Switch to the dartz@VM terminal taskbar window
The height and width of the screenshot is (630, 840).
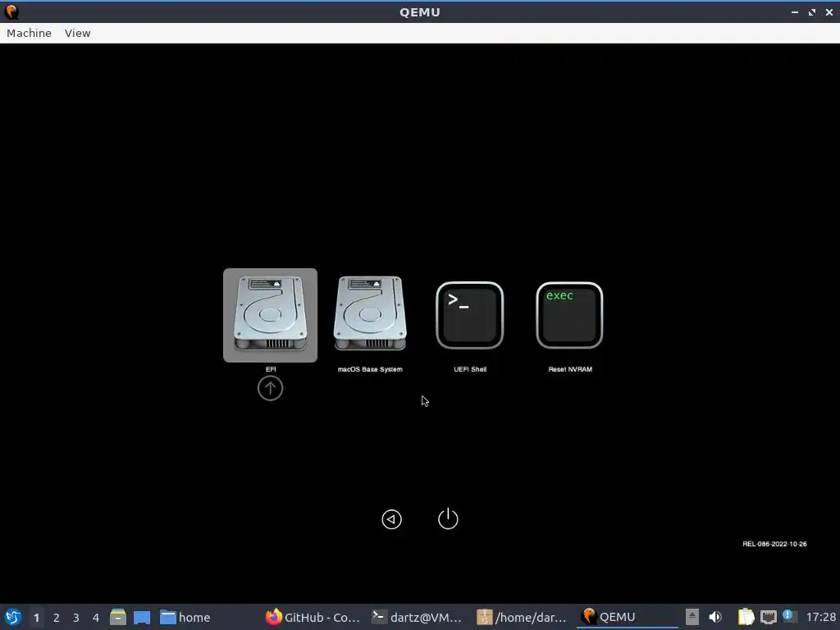(418, 617)
